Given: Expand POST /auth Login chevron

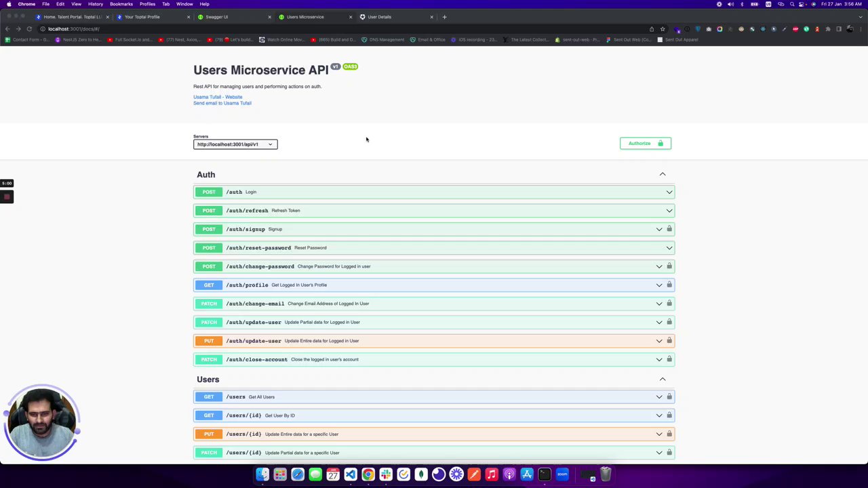Looking at the screenshot, I should 669,192.
